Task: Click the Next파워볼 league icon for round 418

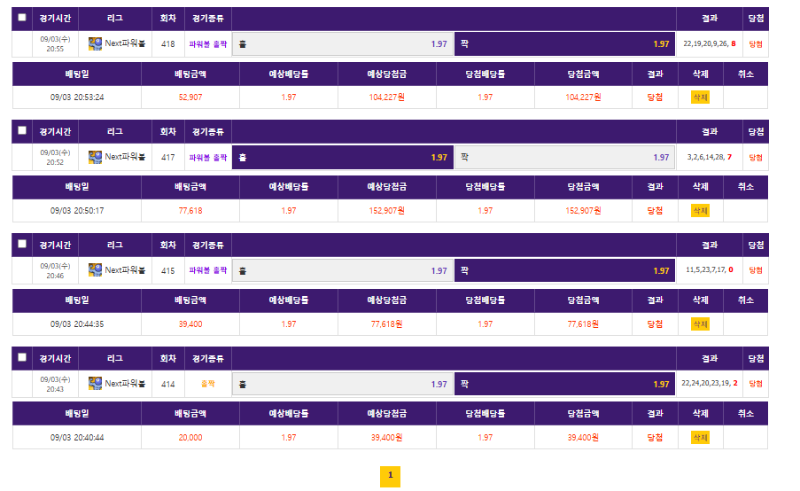Action: point(95,44)
